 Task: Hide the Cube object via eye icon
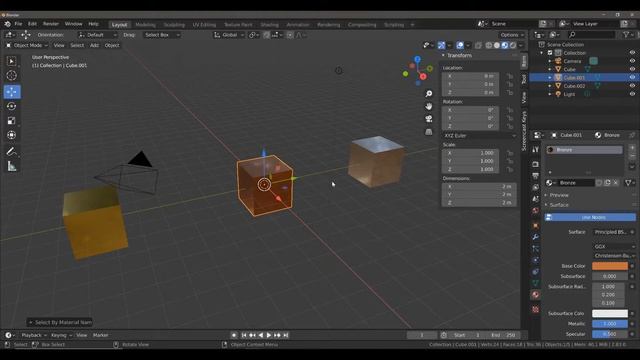point(632,69)
